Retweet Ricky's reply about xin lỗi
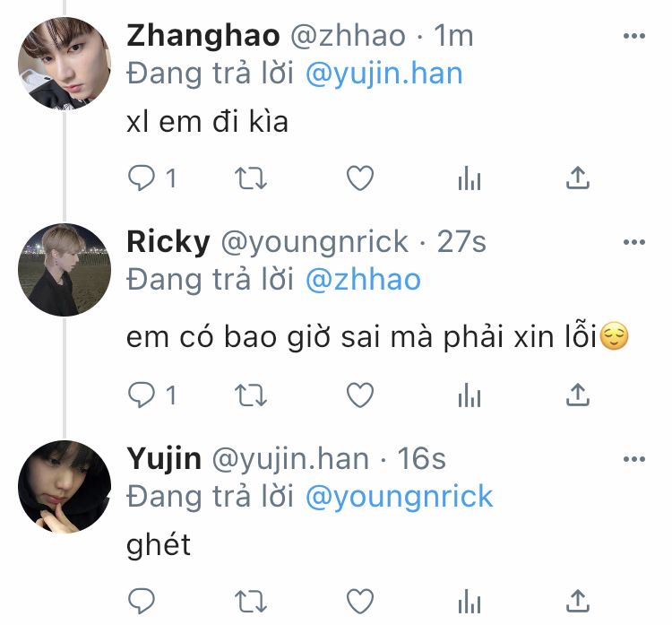672x625 pixels. click(x=251, y=395)
